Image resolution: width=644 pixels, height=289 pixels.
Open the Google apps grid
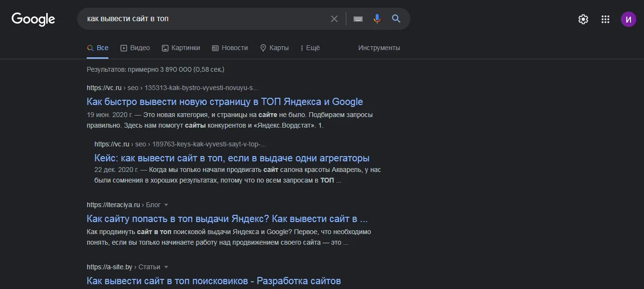(x=605, y=19)
